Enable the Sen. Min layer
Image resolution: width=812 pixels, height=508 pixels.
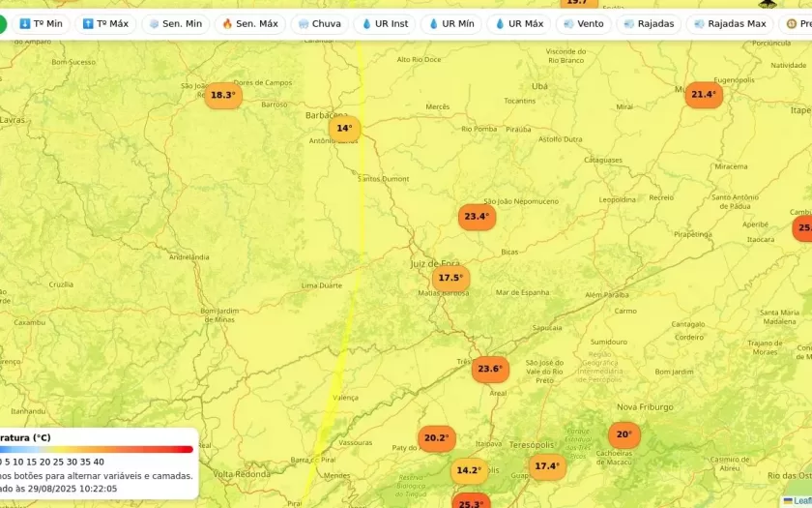(x=175, y=24)
